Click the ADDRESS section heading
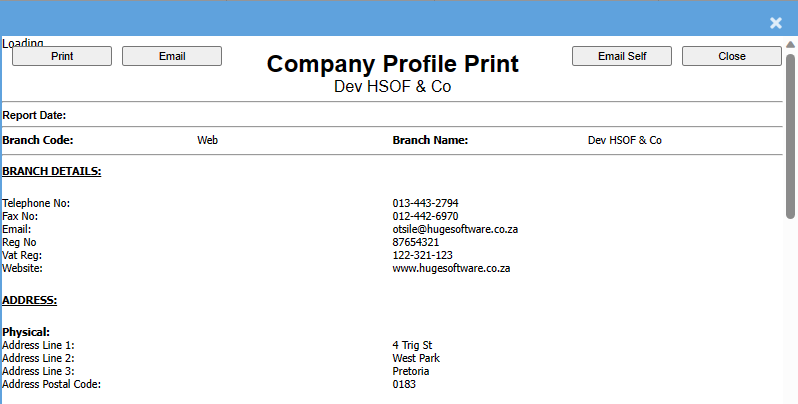The height and width of the screenshot is (404, 798). click(30, 299)
